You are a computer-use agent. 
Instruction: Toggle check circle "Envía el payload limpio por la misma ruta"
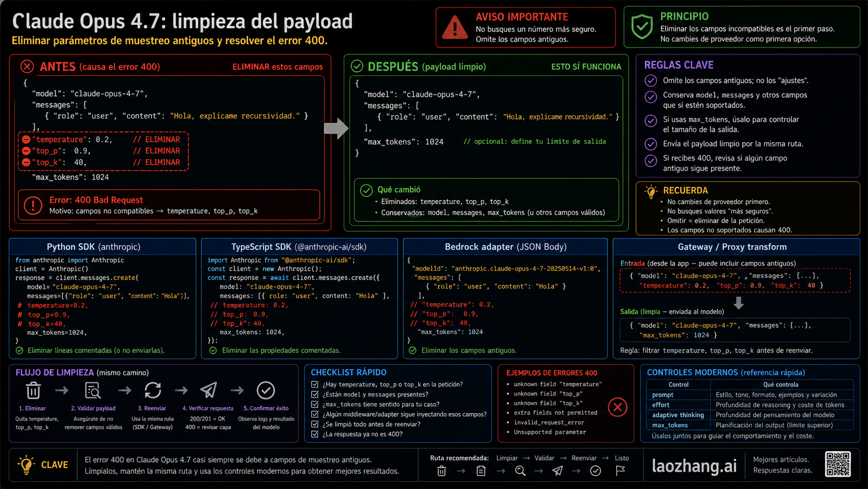(650, 144)
